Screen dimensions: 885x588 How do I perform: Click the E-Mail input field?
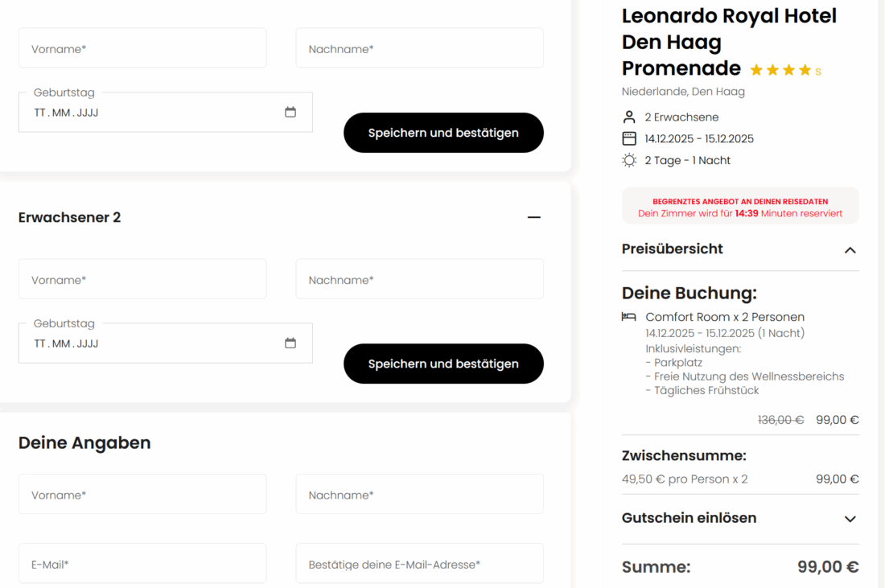(x=142, y=564)
